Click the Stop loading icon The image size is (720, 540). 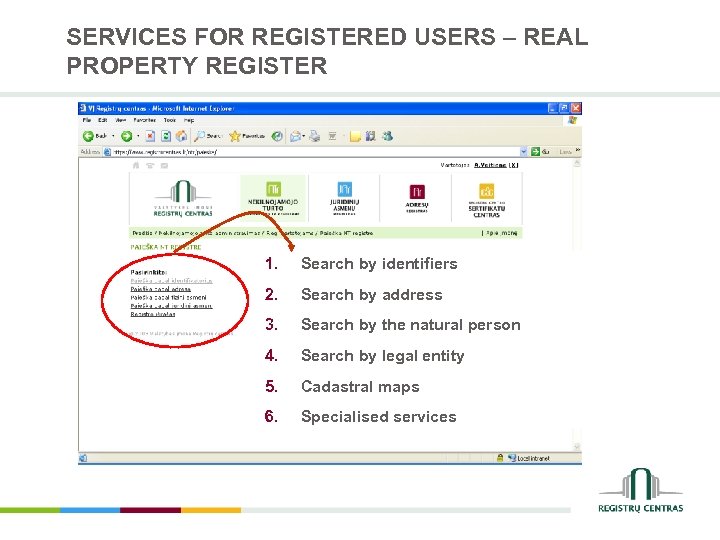[x=151, y=136]
